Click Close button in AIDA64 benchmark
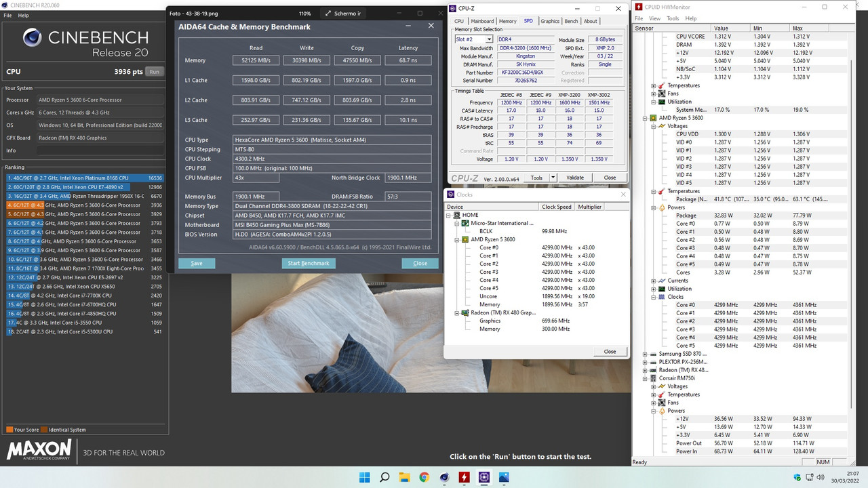 click(420, 263)
